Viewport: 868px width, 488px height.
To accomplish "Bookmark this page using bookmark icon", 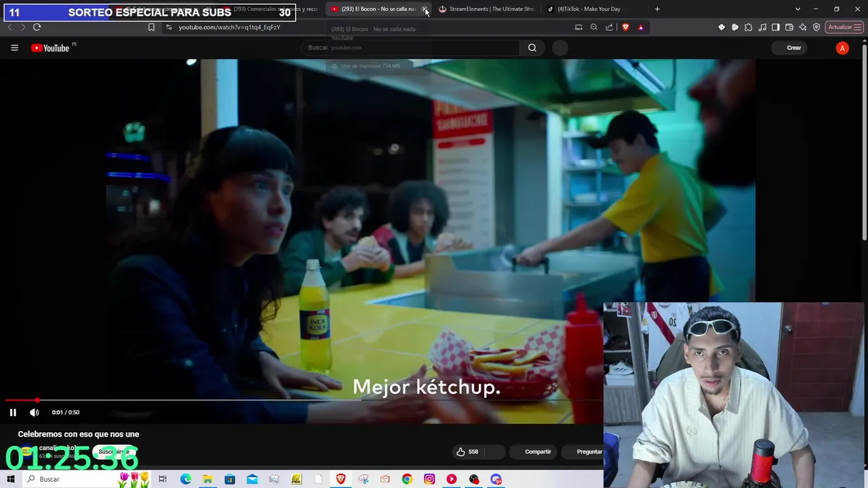I will point(151,27).
